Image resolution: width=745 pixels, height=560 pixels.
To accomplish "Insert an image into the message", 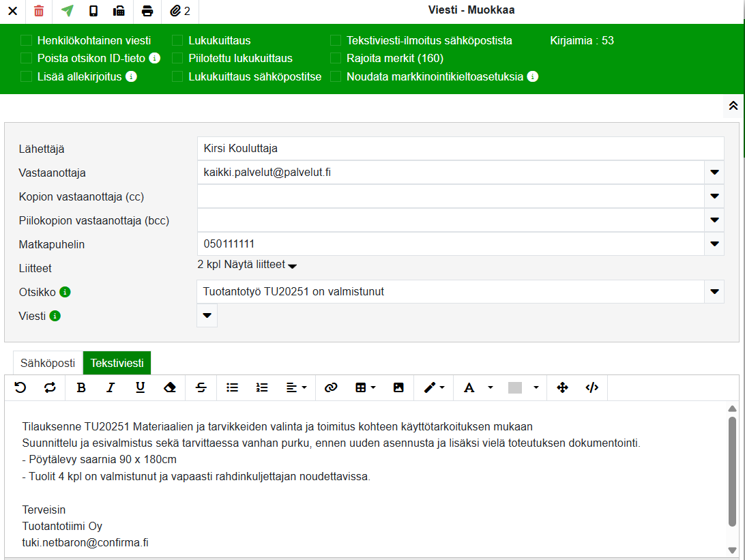I will 398,387.
